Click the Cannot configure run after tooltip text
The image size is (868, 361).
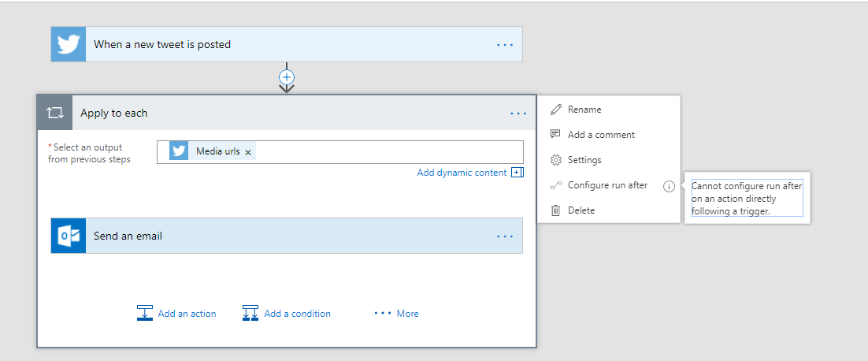pyautogui.click(x=747, y=198)
